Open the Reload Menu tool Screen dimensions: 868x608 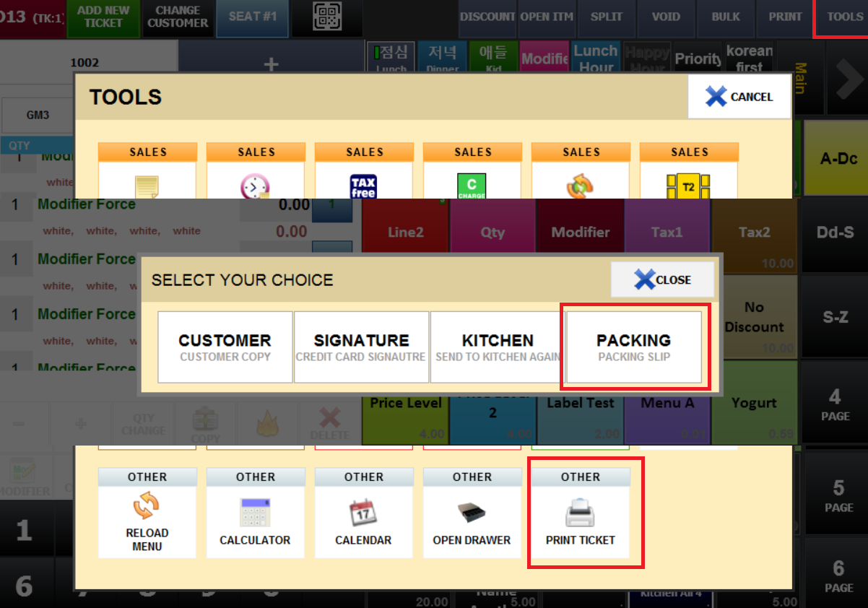[147, 513]
